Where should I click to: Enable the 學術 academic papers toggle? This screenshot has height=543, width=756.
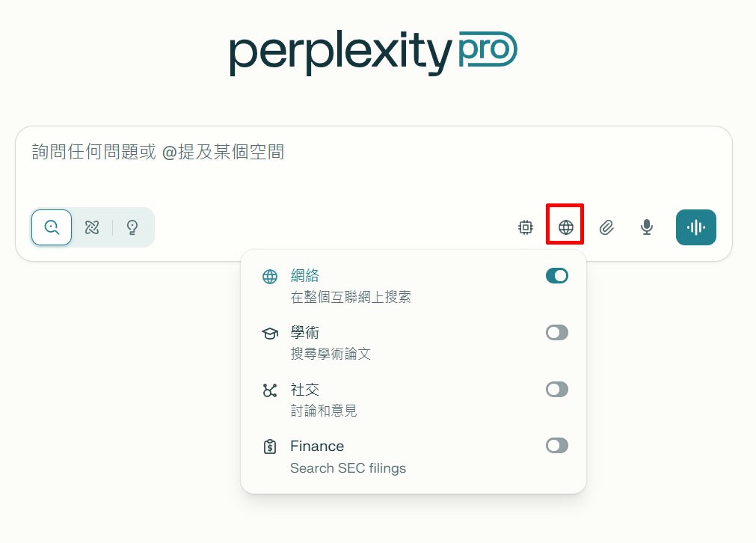pos(557,333)
